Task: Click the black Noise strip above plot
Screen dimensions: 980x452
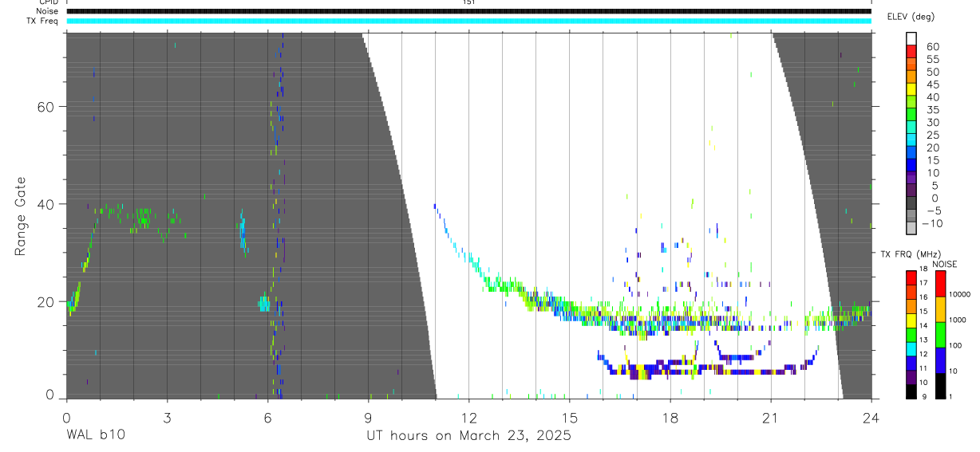Action: (468, 11)
